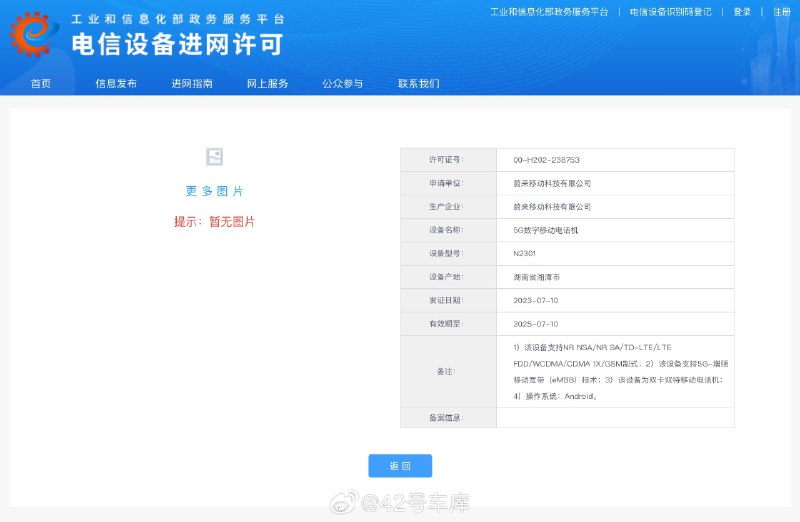Image resolution: width=800 pixels, height=522 pixels.
Task: Open the 公众参与 menu item
Action: [343, 84]
